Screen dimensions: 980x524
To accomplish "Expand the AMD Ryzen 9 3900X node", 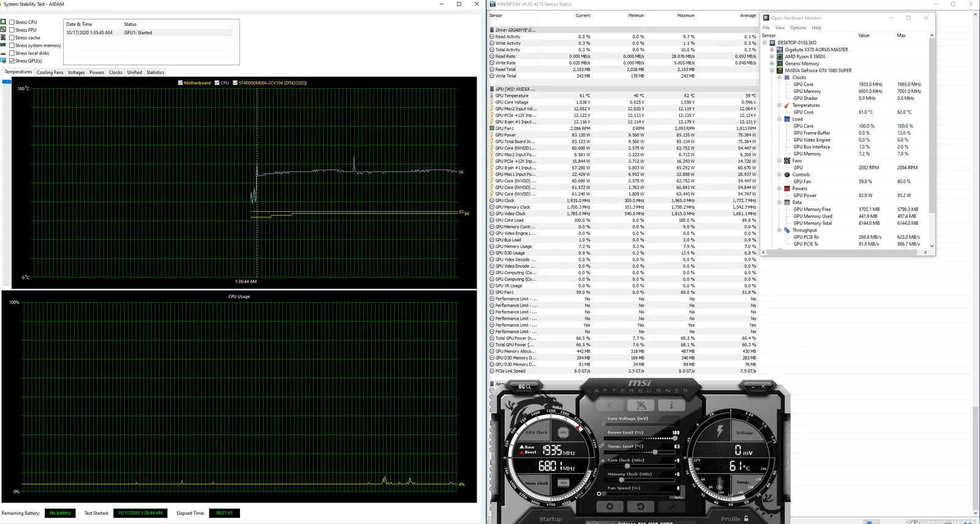I will [772, 56].
